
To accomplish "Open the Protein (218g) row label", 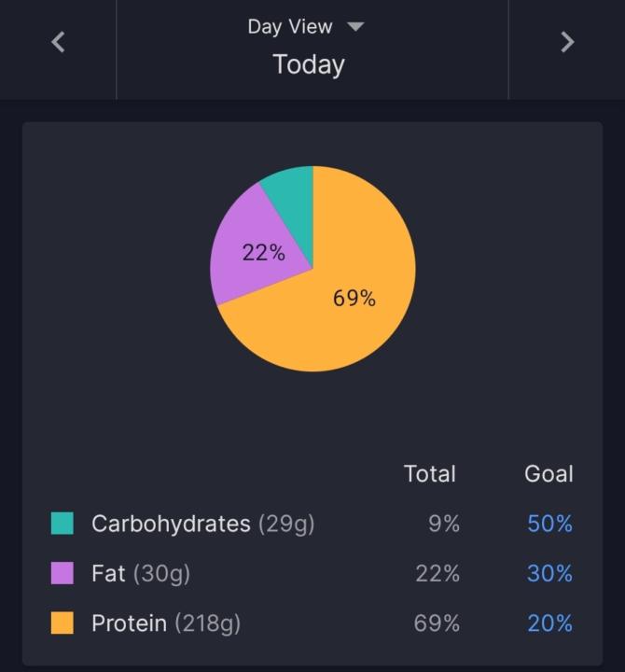I will [165, 623].
